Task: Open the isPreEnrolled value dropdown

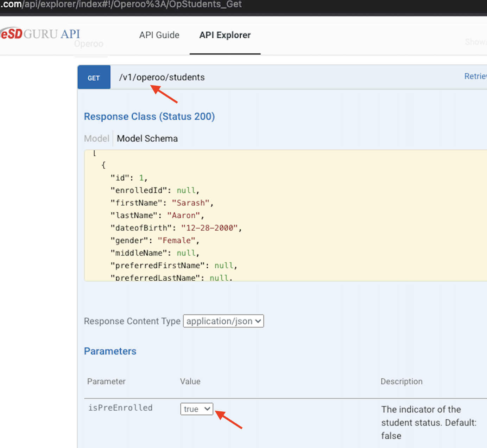Action: [197, 409]
